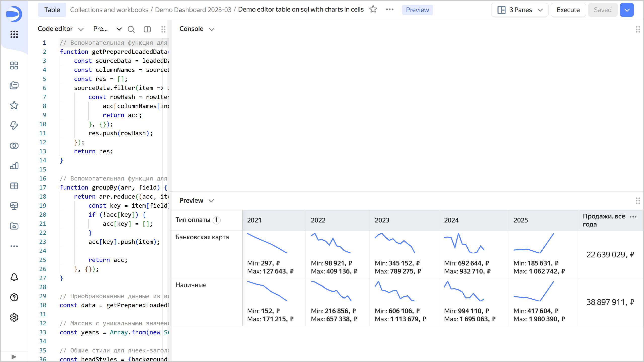
Task: Open Collections and workbooks breadcrumb link
Action: (x=109, y=10)
